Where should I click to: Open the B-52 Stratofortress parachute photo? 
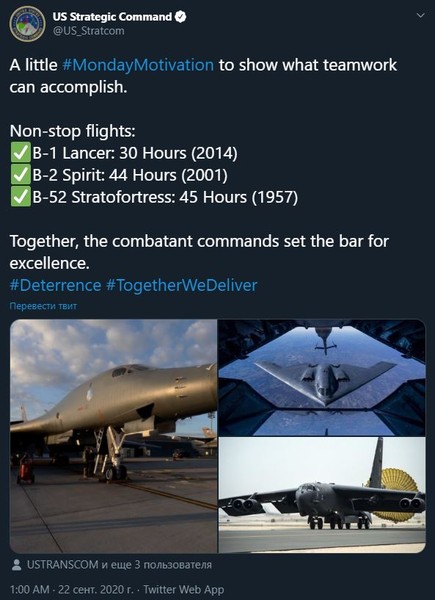point(322,495)
